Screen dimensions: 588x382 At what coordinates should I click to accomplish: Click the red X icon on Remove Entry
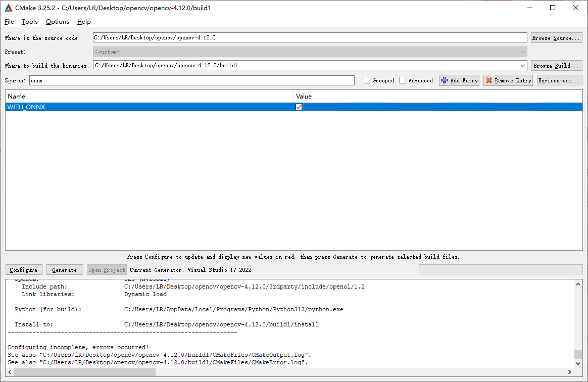(x=489, y=80)
